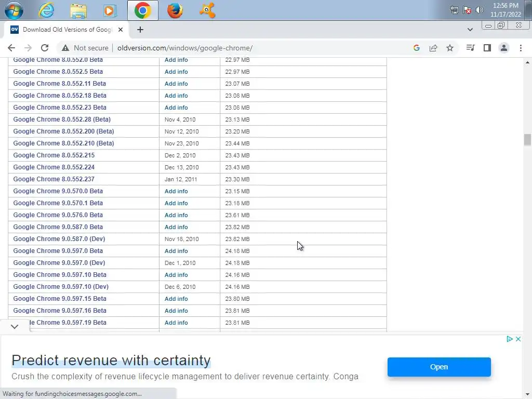Click Add info for Chrome 8.0.552.23 Beta
This screenshot has height=399, width=532.
coord(176,108)
